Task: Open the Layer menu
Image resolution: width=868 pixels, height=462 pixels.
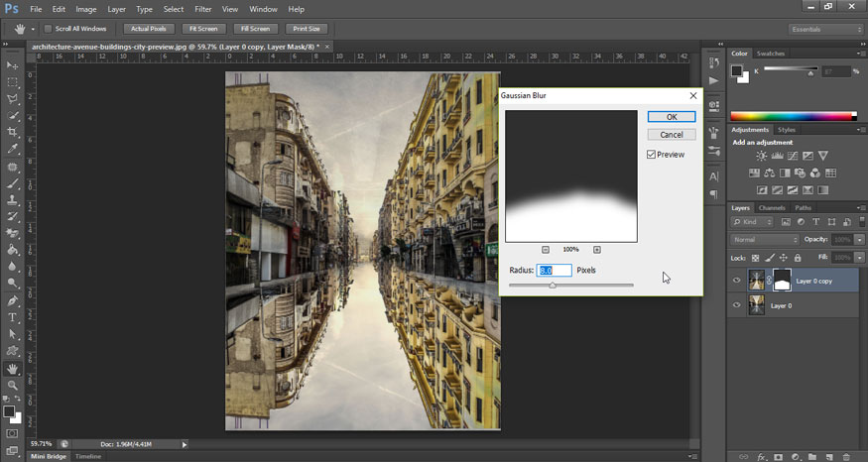Action: click(116, 9)
